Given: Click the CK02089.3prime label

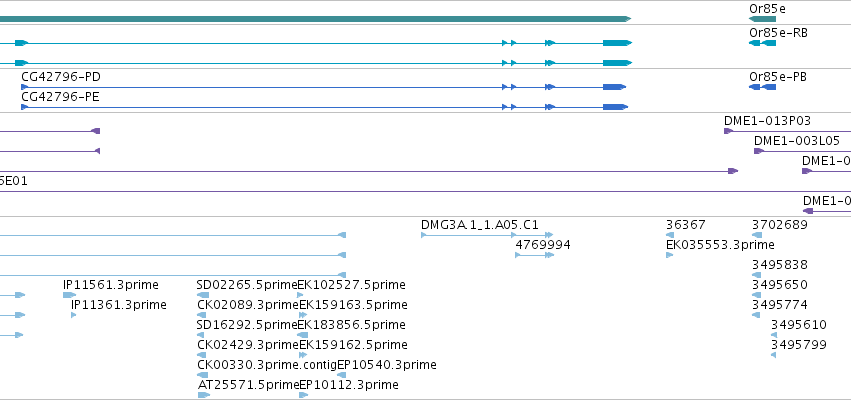Looking at the screenshot, I should click(x=248, y=304).
